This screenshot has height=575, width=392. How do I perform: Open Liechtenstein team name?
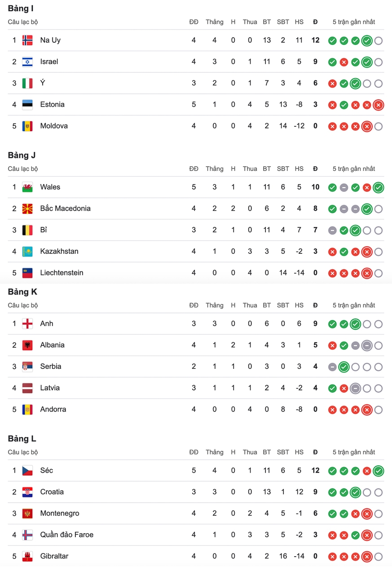pos(62,273)
